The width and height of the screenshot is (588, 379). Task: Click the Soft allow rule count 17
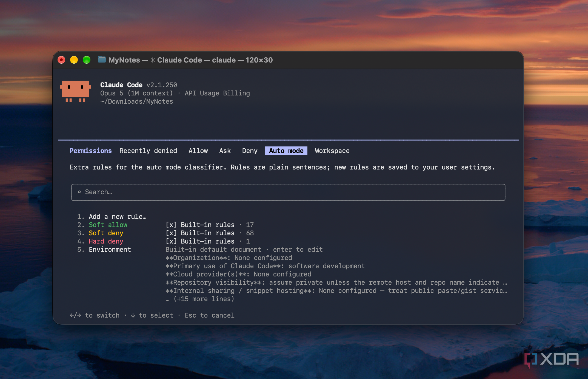coord(250,225)
